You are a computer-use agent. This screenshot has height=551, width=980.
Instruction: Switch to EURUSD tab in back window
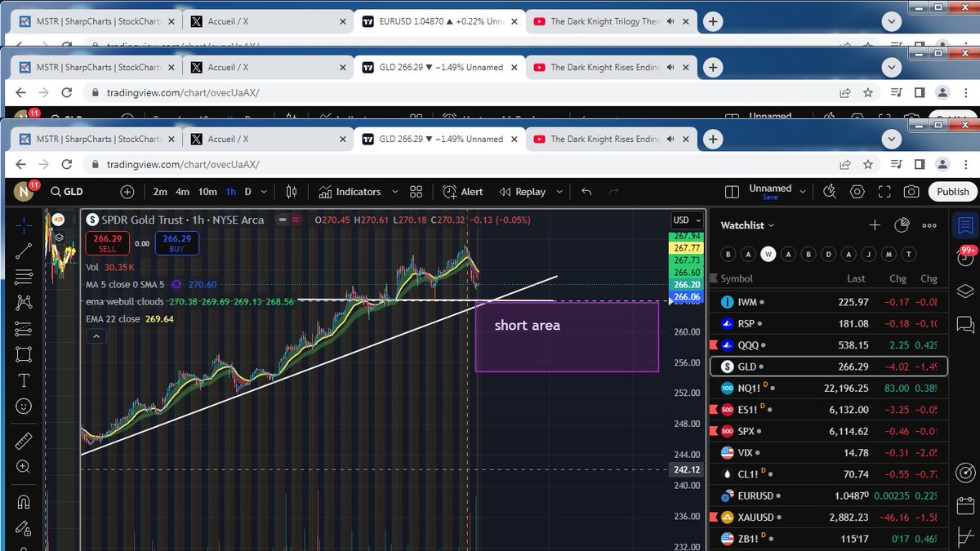[x=439, y=21]
